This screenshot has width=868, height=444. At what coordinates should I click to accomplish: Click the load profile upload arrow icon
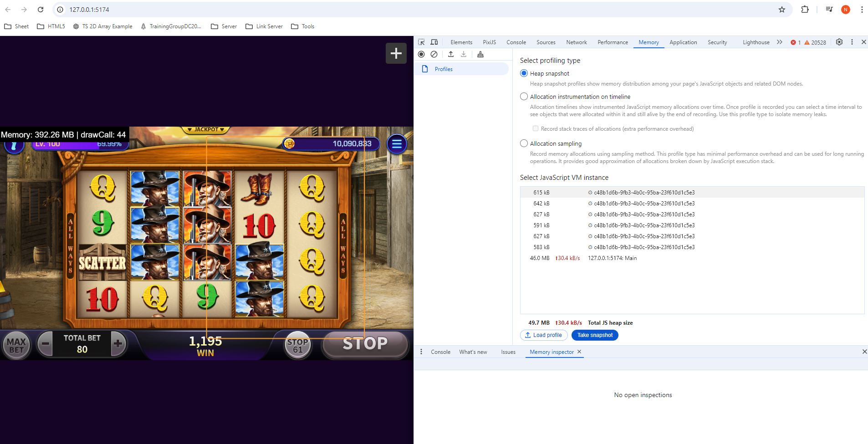451,54
